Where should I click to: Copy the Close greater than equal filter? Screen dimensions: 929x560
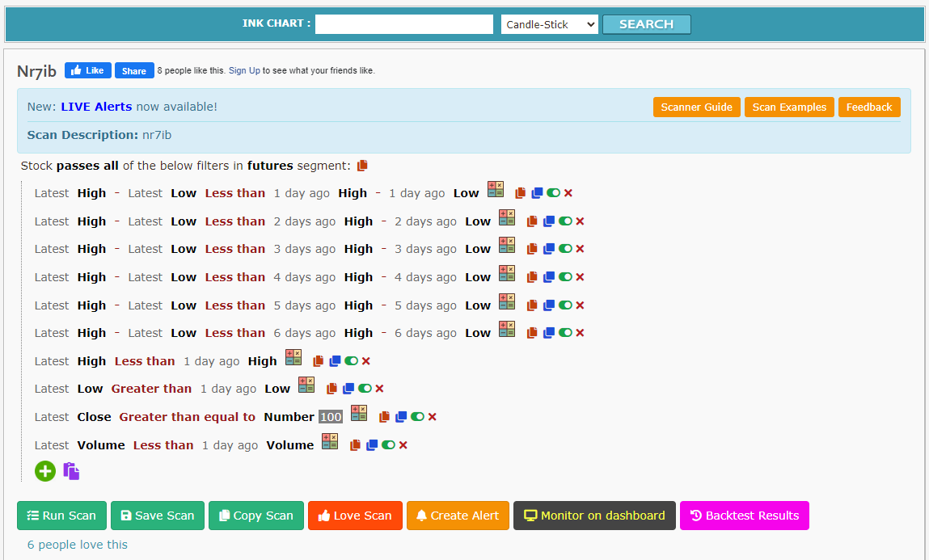pyautogui.click(x=385, y=417)
